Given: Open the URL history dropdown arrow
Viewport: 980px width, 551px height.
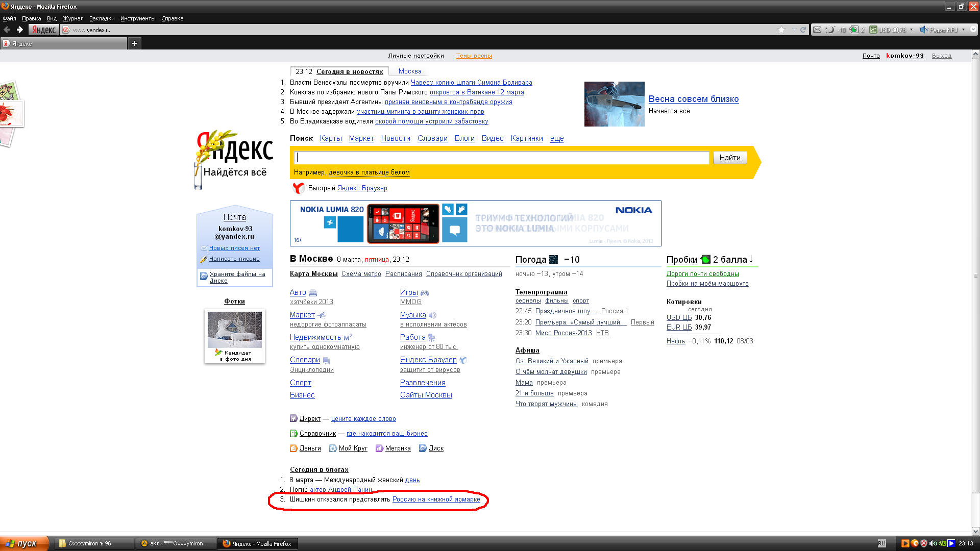Looking at the screenshot, I should coord(794,30).
